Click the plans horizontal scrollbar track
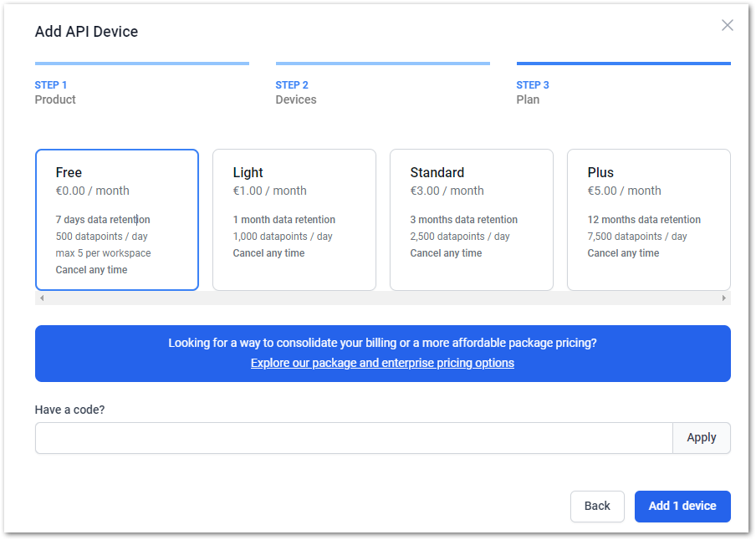This screenshot has height=540, width=756. (383, 298)
